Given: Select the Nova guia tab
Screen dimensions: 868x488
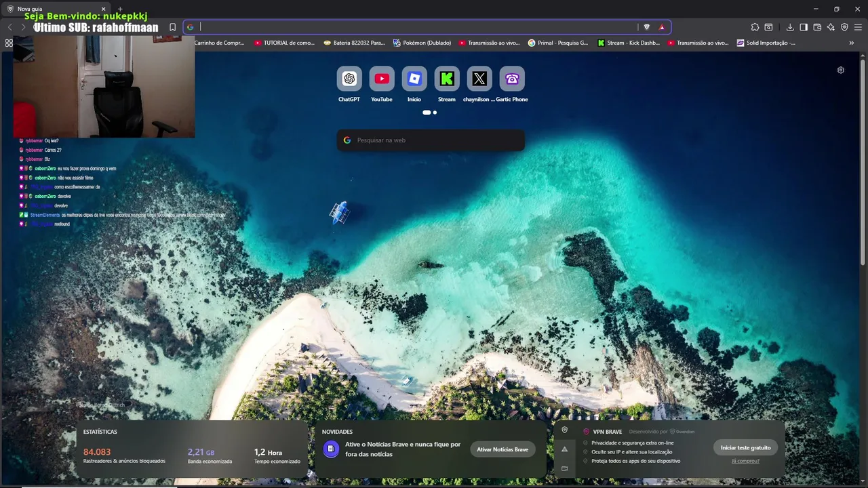Looking at the screenshot, I should tap(57, 9).
